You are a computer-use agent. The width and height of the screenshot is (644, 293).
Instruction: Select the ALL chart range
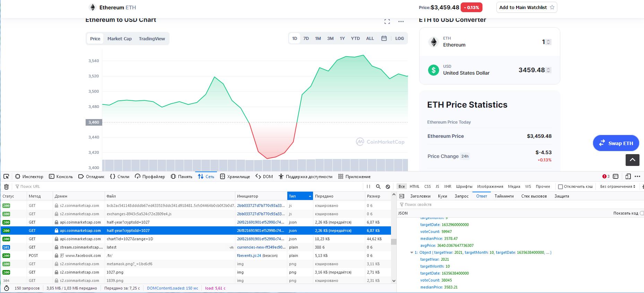click(370, 39)
